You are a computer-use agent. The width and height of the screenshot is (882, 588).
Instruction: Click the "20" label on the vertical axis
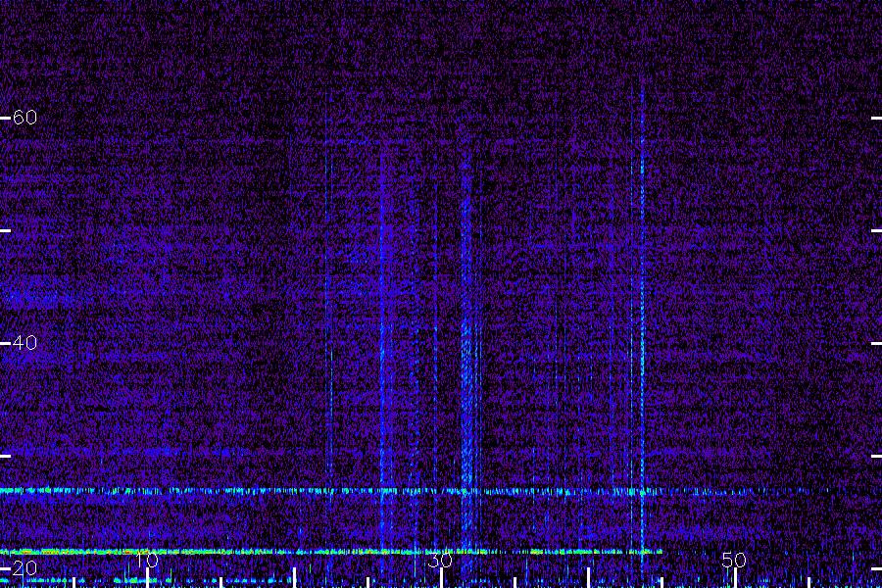[x=24, y=567]
